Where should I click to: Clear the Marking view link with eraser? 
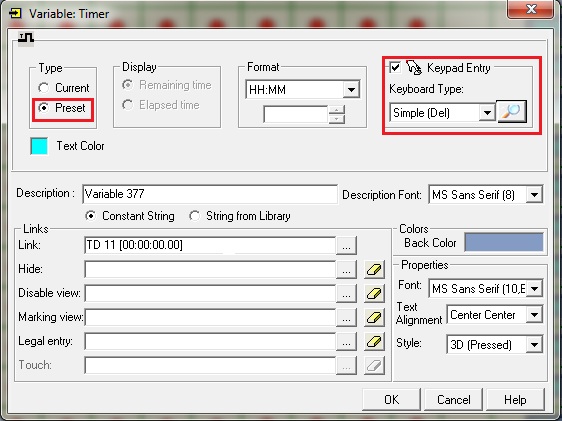(374, 317)
